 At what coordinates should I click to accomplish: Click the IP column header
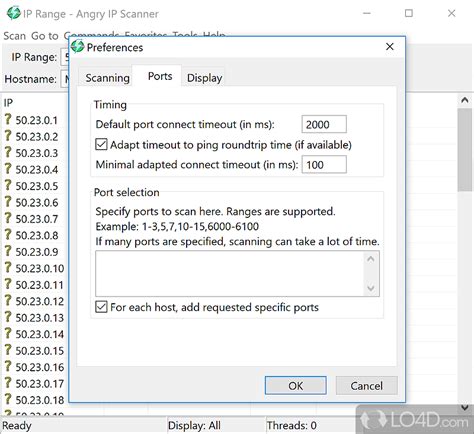8,103
